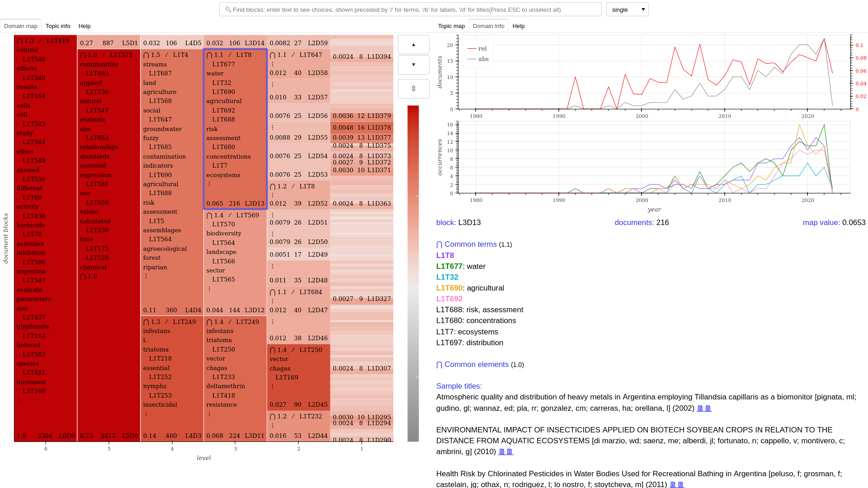The height and width of the screenshot is (488, 868).
Task: Open the right panel Help tab
Action: [x=519, y=26]
